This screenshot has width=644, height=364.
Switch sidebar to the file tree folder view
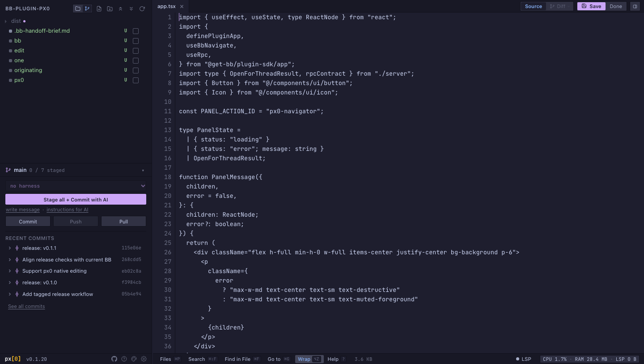78,9
